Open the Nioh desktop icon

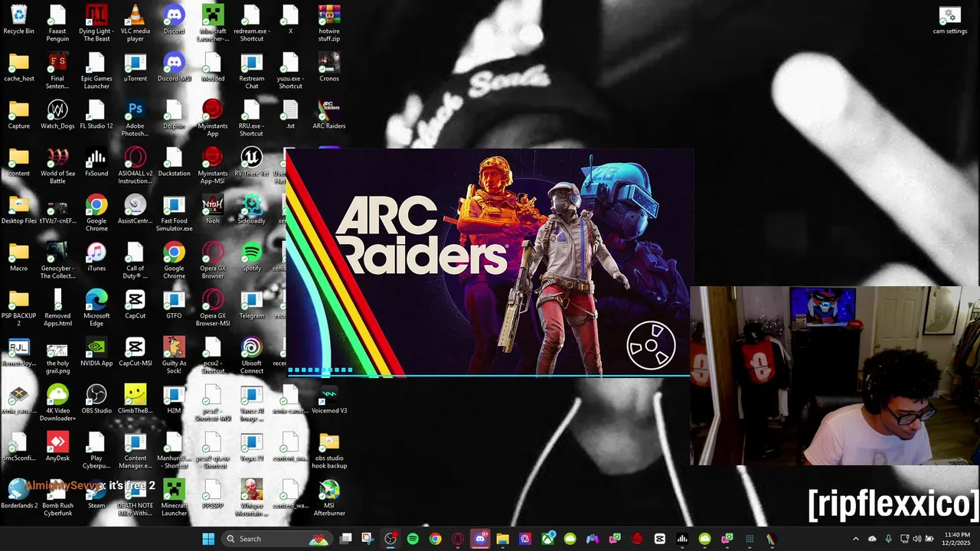(x=213, y=209)
